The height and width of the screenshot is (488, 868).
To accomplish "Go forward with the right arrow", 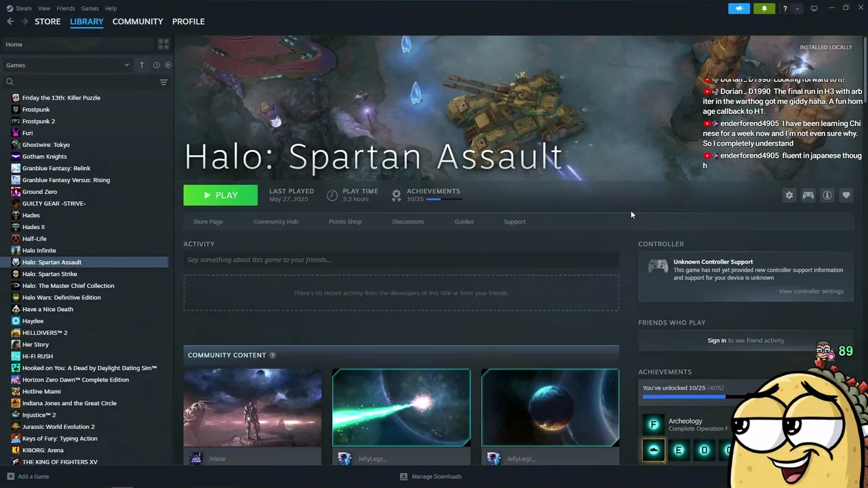I will pos(25,22).
